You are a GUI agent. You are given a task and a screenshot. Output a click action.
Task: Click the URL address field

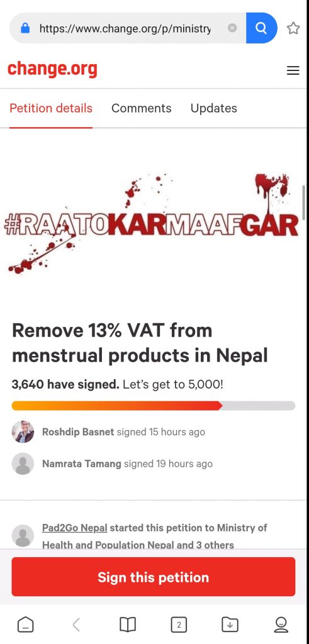pyautogui.click(x=125, y=28)
